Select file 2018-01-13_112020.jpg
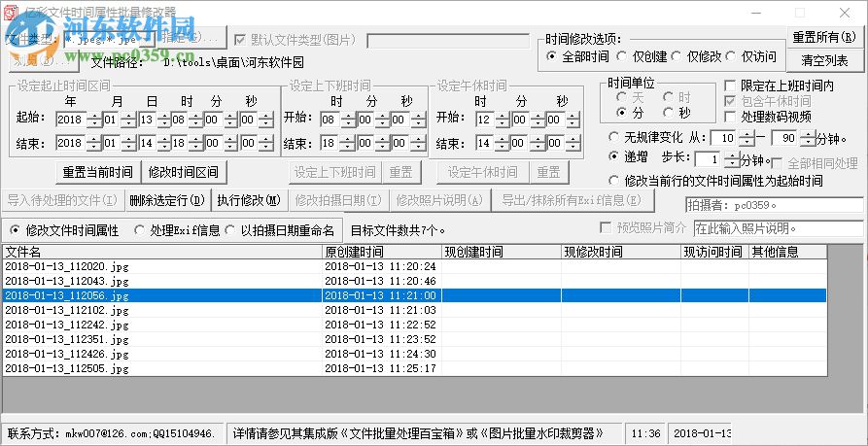This screenshot has width=868, height=446. click(x=162, y=266)
